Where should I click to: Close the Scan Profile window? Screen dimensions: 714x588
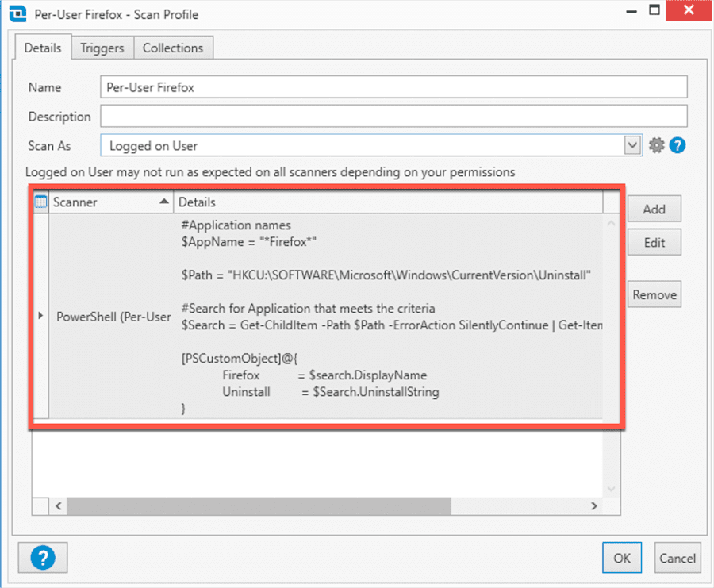tap(689, 10)
